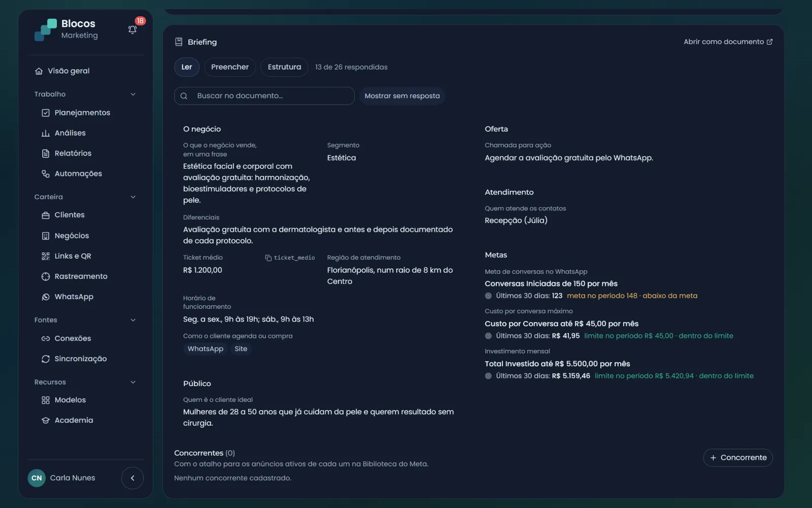Image resolution: width=812 pixels, height=508 pixels.
Task: Select Total Investido até R$ 5.500,00
Action: pyautogui.click(x=557, y=364)
